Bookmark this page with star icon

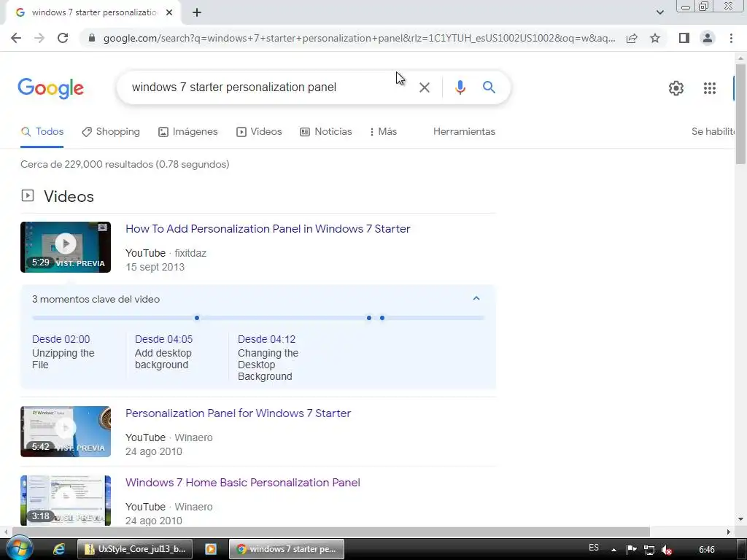tap(655, 38)
